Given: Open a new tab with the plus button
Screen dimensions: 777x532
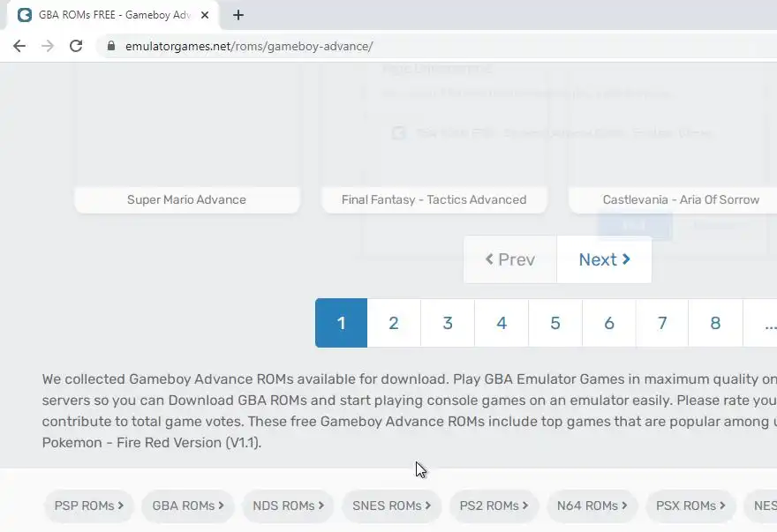Looking at the screenshot, I should [x=238, y=15].
